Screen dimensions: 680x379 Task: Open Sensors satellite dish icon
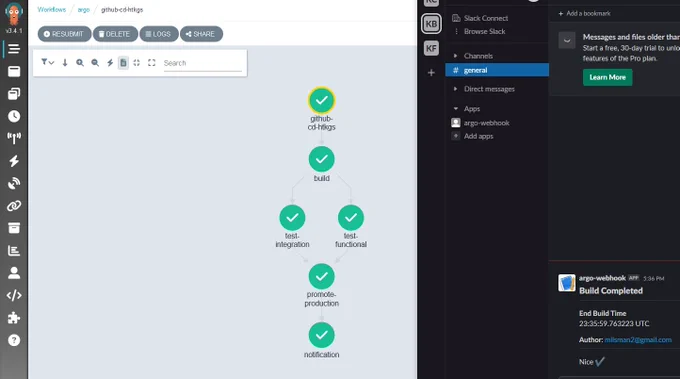pos(14,183)
